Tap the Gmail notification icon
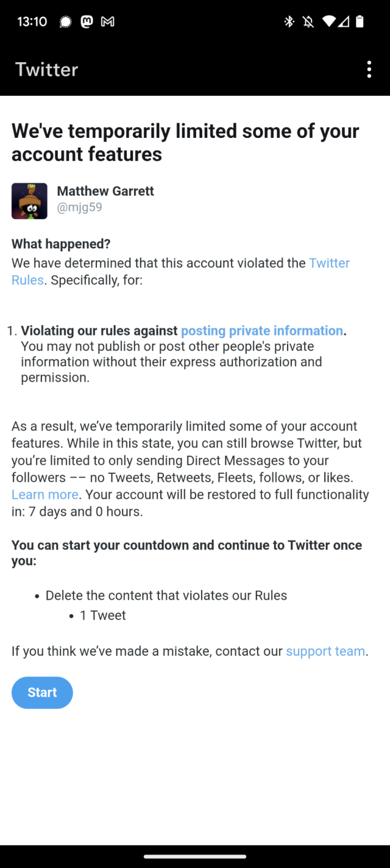Viewport: 390px width, 868px height. pyautogui.click(x=107, y=21)
